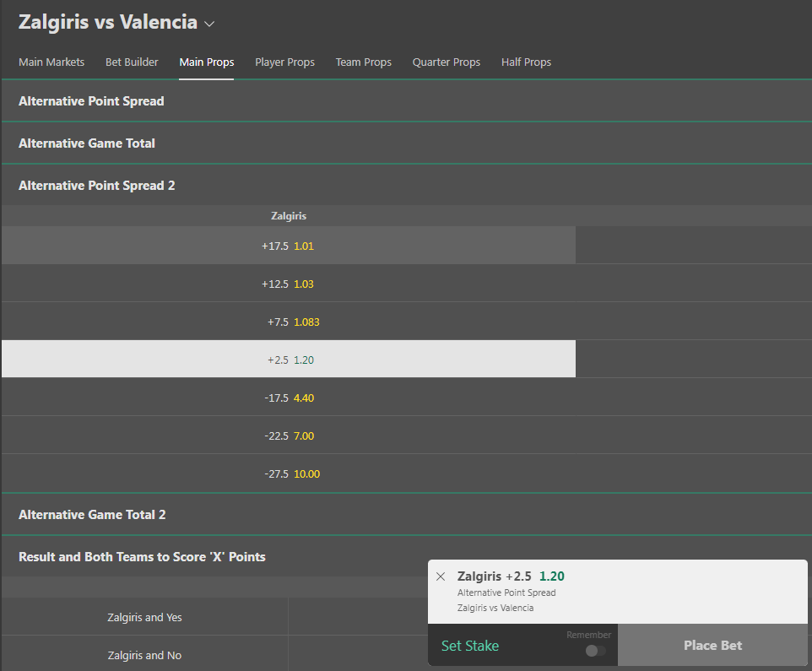Expand the Alternative Game Total section

click(x=87, y=143)
